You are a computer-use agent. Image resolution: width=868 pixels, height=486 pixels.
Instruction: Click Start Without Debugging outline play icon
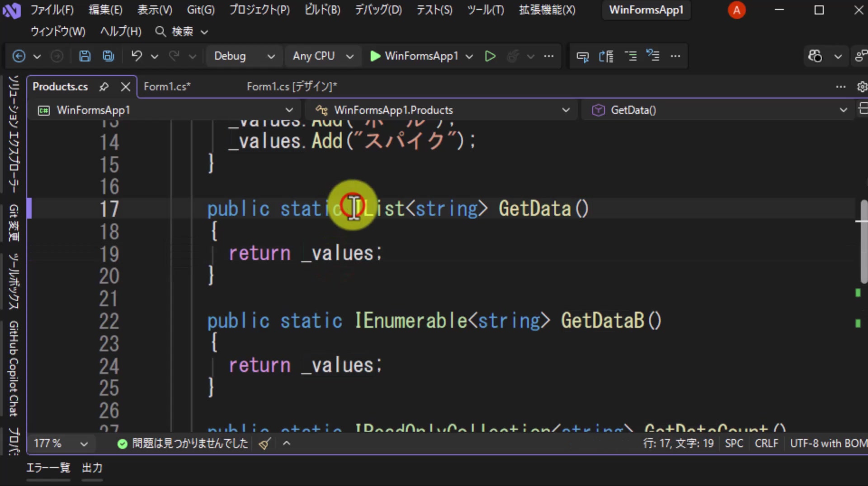(x=490, y=56)
